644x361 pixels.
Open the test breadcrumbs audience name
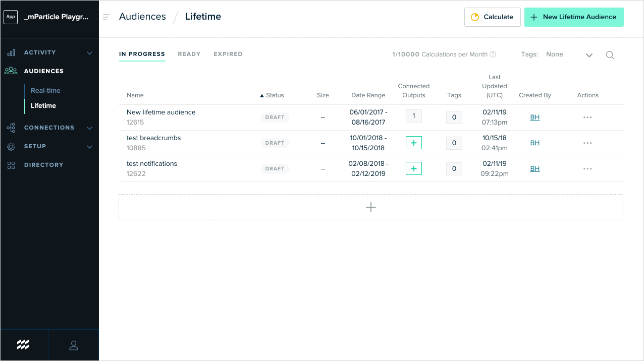153,138
